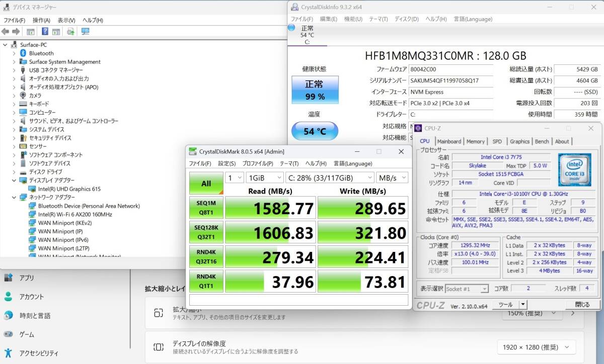Open the test count dropdown showing 1
Viewport: 604px width, 364px height.
coord(234,177)
